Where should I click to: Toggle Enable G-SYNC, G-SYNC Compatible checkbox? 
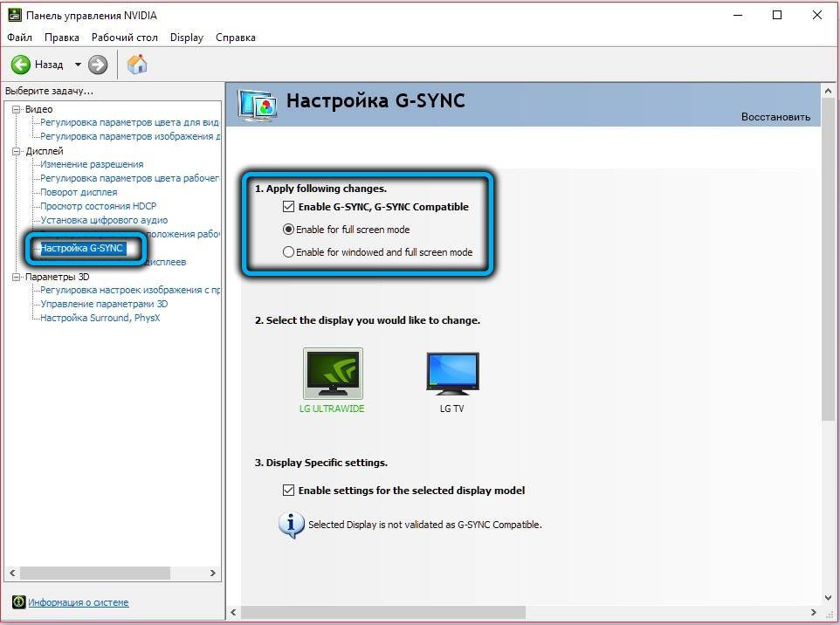(x=289, y=207)
